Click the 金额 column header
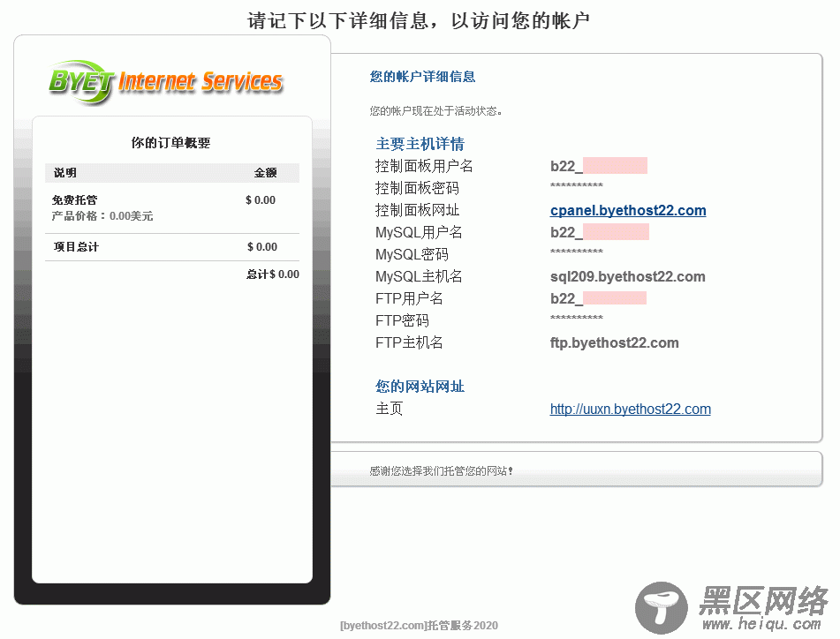840x639 pixels. tap(265, 173)
